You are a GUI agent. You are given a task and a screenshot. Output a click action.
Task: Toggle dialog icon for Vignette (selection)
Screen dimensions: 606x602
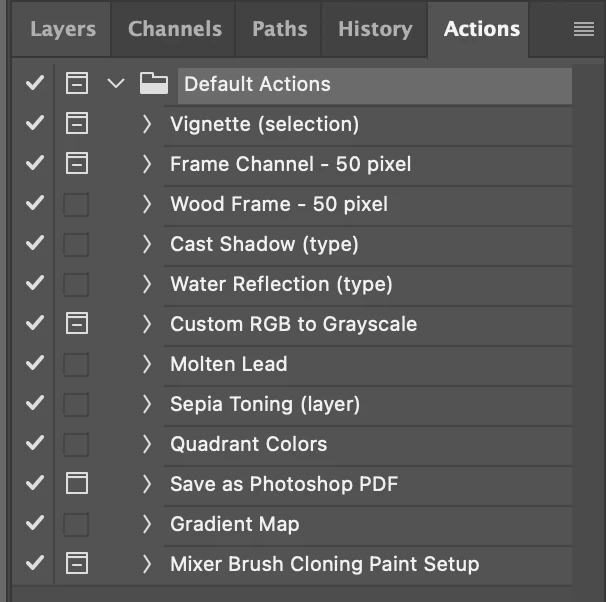point(76,124)
